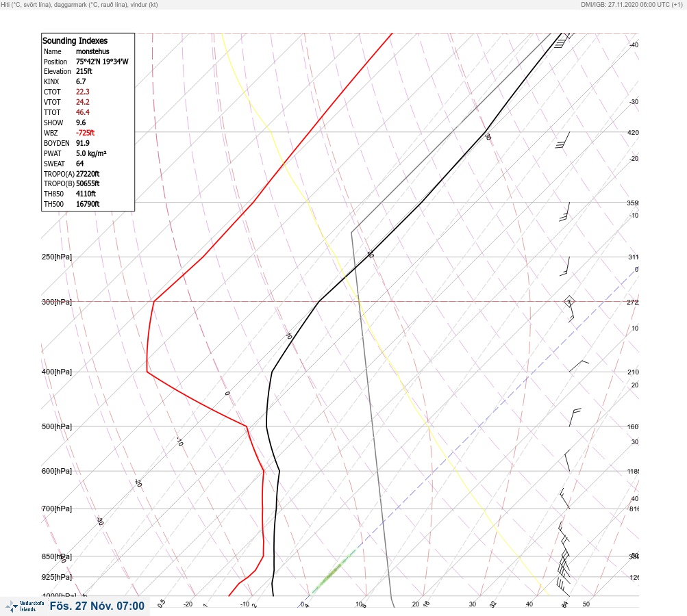Click the BOYDEN value 91.9
Screen dimensions: 687x616
tap(82, 143)
